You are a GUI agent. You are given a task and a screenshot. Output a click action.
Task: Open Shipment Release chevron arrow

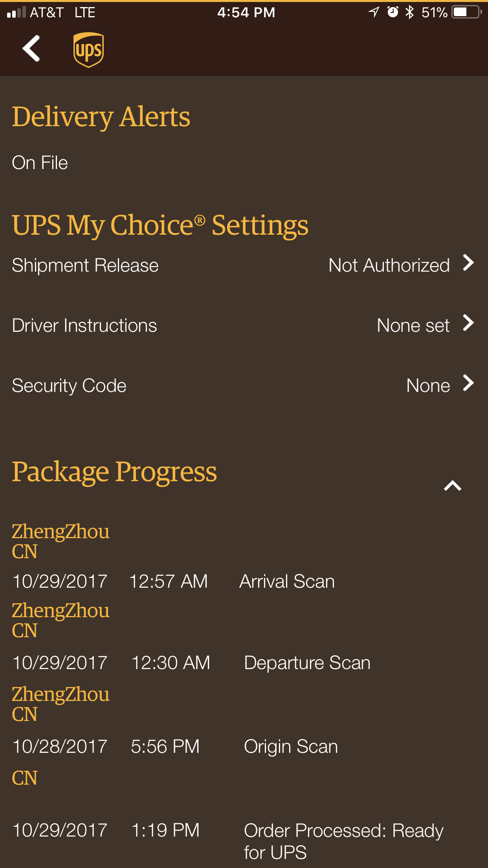[x=468, y=263]
